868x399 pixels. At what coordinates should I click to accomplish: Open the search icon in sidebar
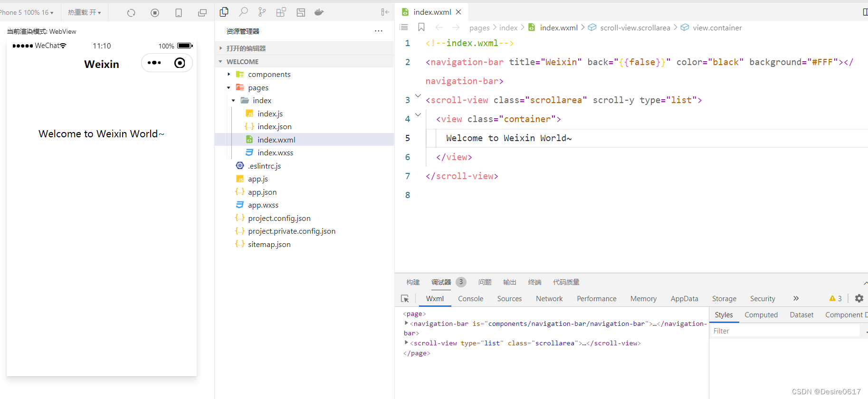pyautogui.click(x=243, y=12)
